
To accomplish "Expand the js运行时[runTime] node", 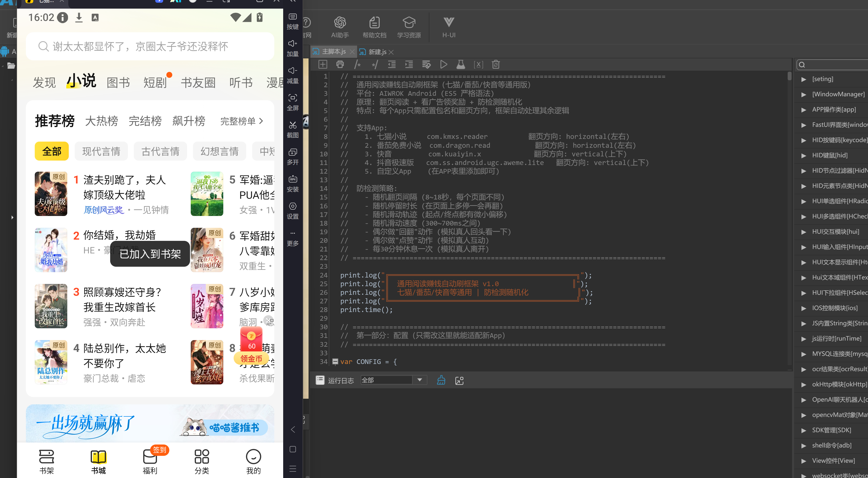I will point(804,339).
